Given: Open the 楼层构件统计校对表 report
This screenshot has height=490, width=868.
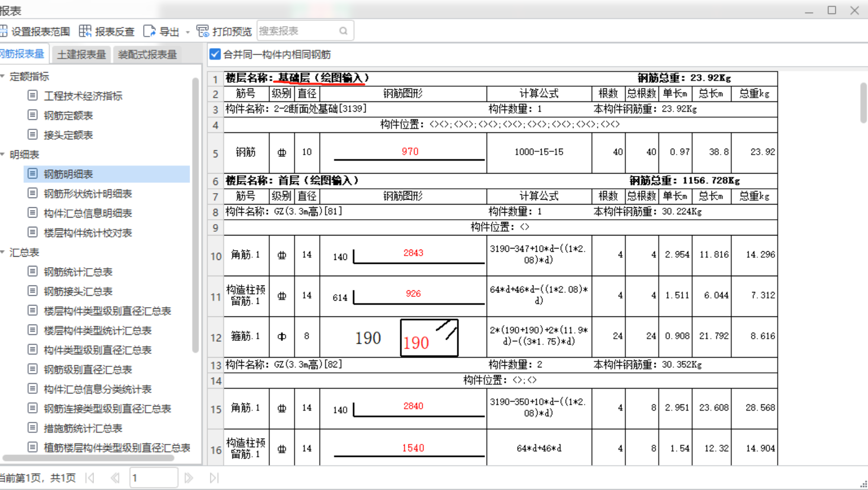Looking at the screenshot, I should point(88,233).
